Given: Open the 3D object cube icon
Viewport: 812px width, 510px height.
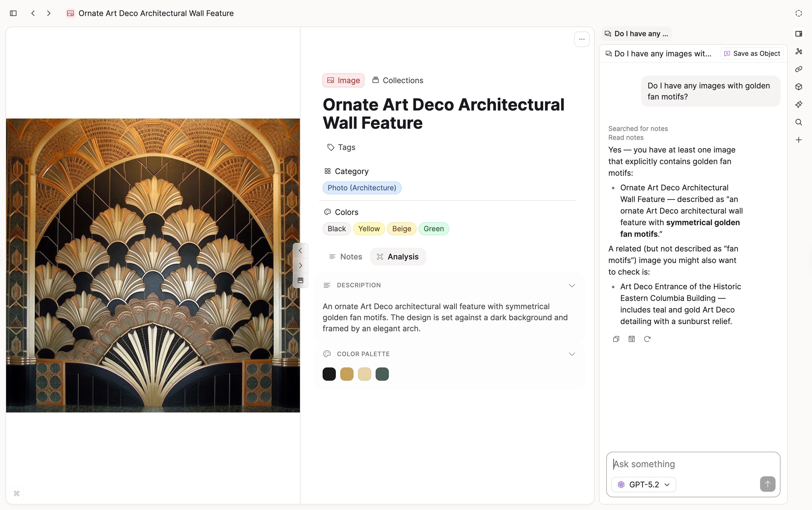Looking at the screenshot, I should (x=799, y=87).
